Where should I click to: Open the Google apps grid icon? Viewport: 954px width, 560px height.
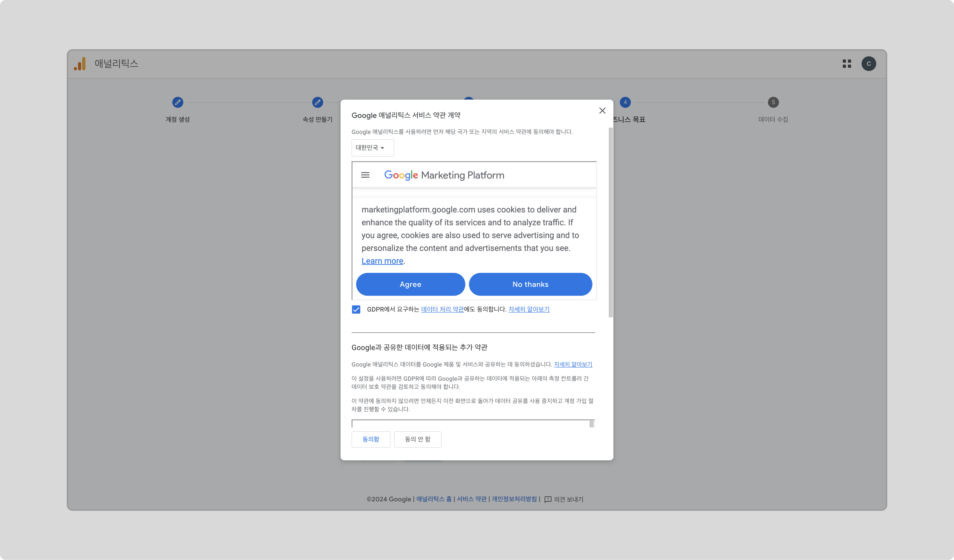[x=847, y=64]
